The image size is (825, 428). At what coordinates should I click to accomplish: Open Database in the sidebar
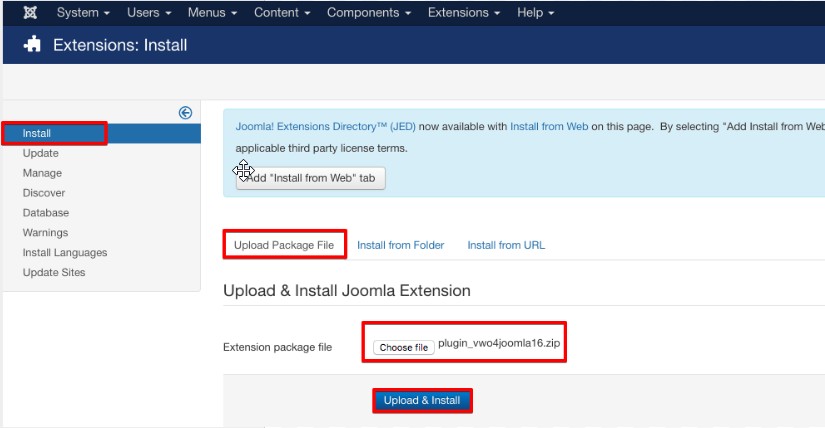(46, 213)
